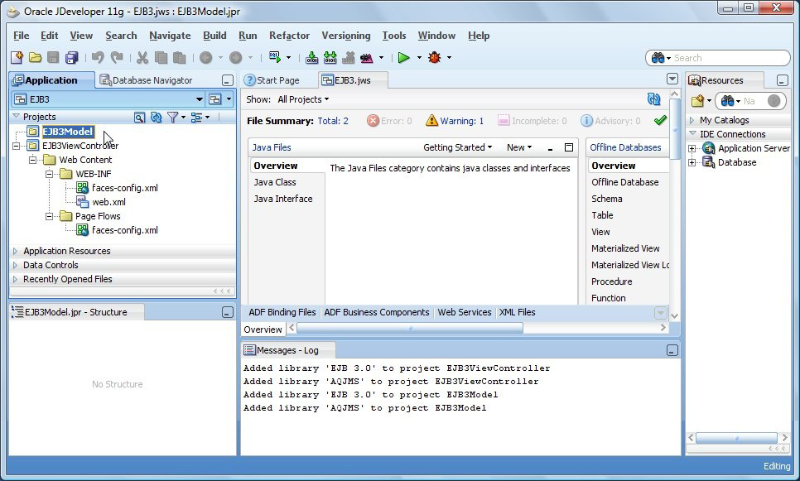Viewport: 800px width, 481px height.
Task: Select web.xml in the project tree
Action: tap(109, 202)
